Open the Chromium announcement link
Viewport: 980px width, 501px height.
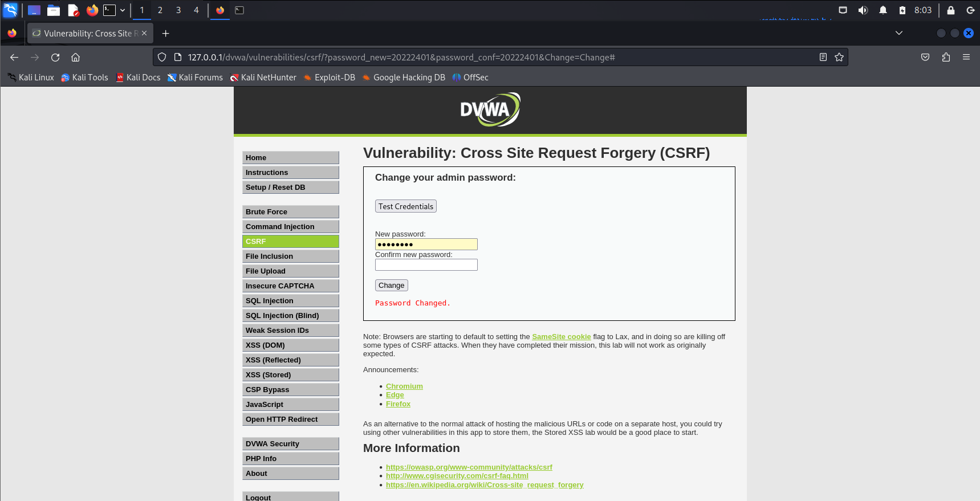404,386
